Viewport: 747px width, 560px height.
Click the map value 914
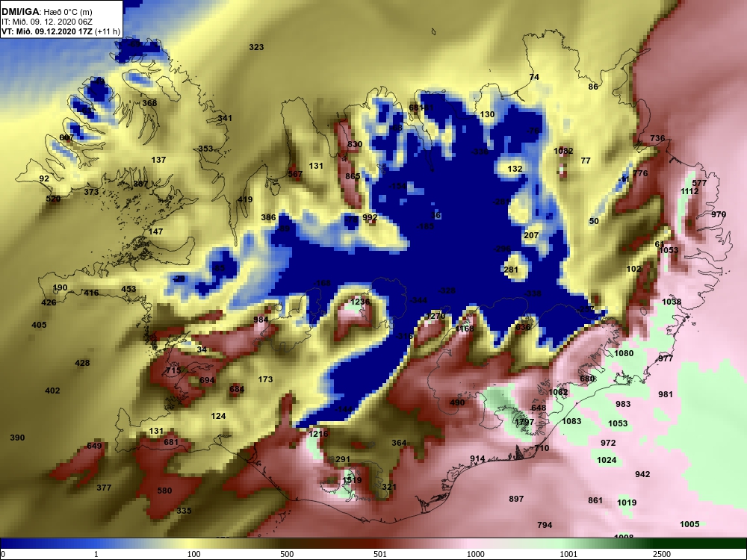point(477,459)
